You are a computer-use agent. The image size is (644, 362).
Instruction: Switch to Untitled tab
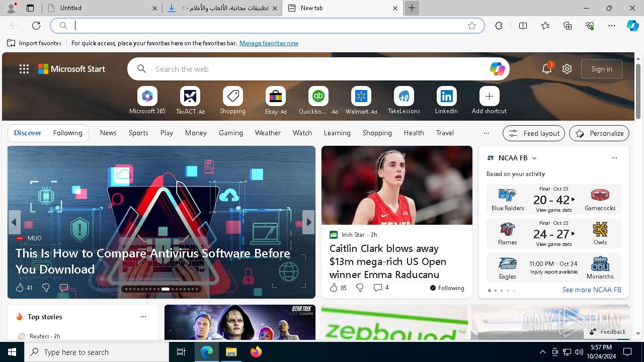(x=102, y=8)
